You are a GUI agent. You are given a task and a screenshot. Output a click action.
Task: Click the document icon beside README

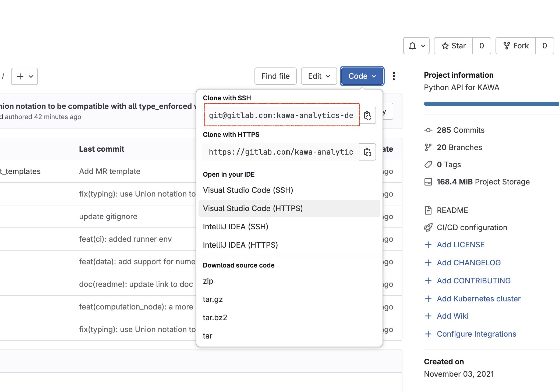pos(428,210)
